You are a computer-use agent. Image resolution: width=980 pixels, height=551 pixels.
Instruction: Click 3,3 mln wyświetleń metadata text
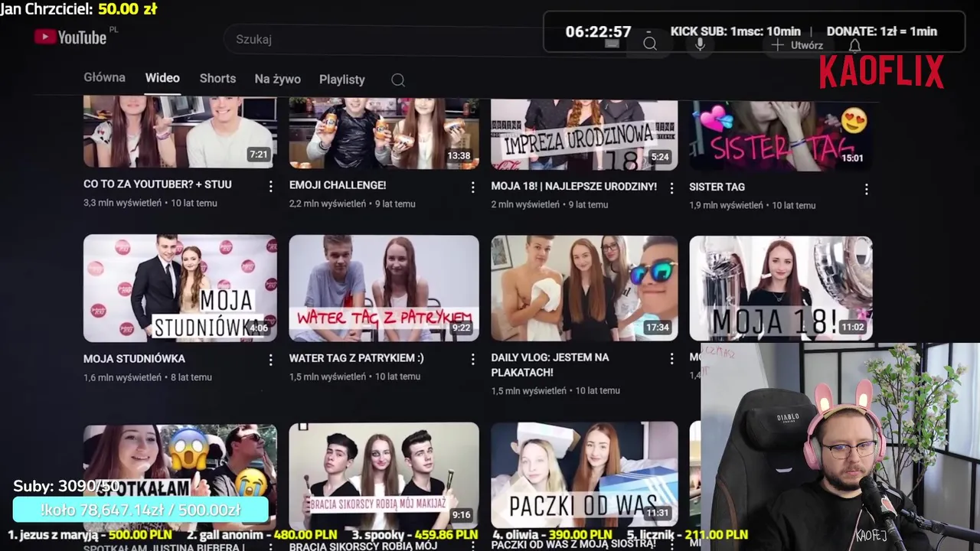122,203
